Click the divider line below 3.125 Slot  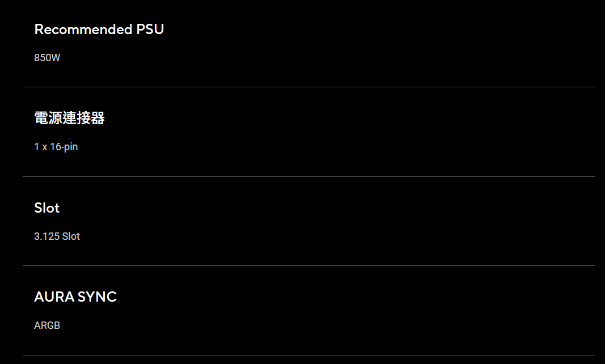[308, 265]
